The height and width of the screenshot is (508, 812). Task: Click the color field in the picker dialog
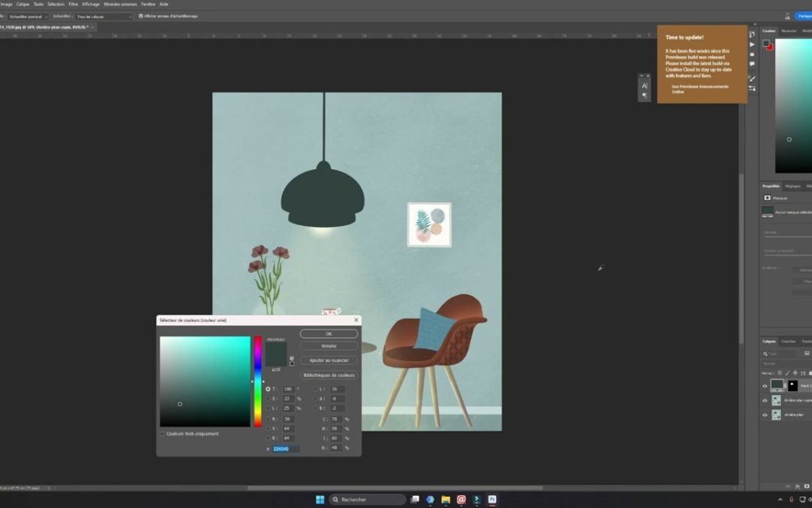tap(205, 382)
